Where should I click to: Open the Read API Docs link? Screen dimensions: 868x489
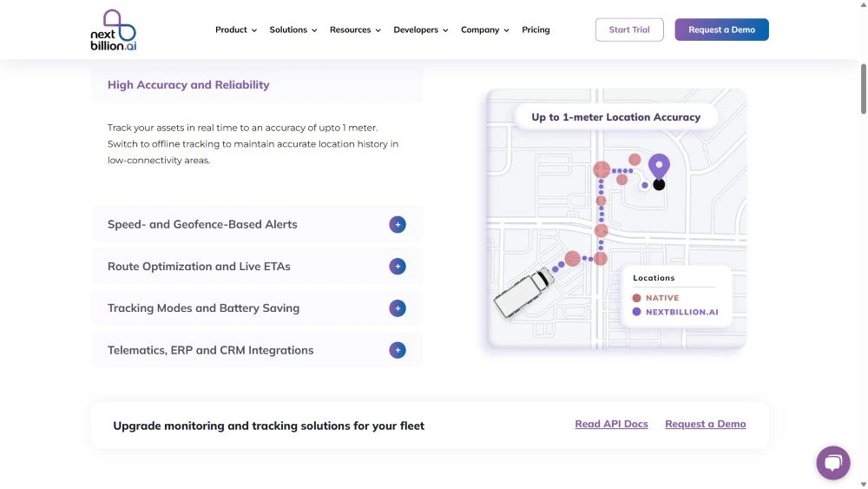click(611, 424)
